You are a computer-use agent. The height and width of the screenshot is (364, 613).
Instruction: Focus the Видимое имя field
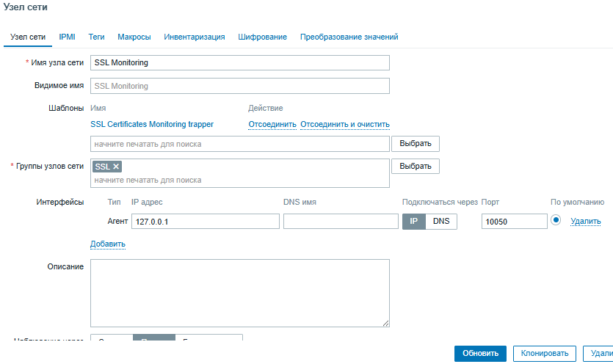click(239, 86)
